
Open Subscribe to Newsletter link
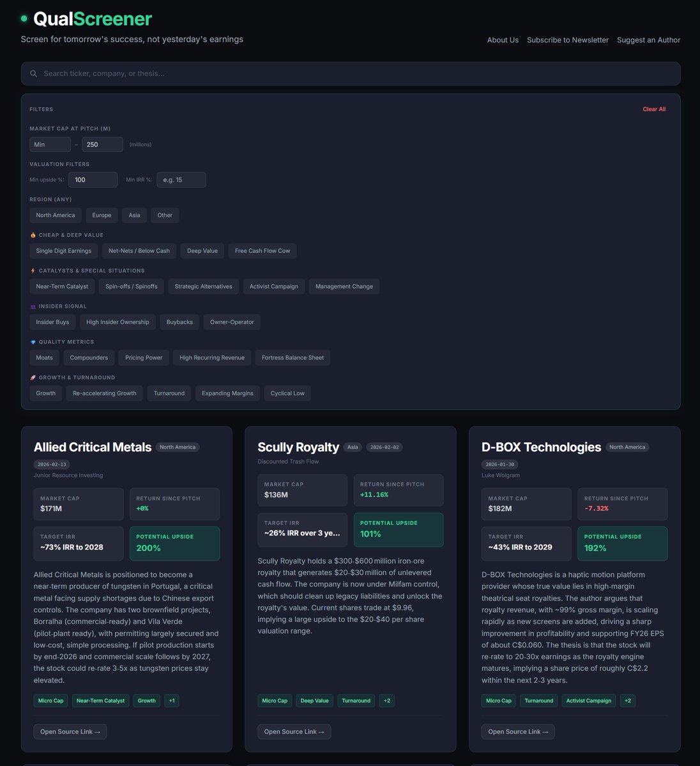pos(568,40)
